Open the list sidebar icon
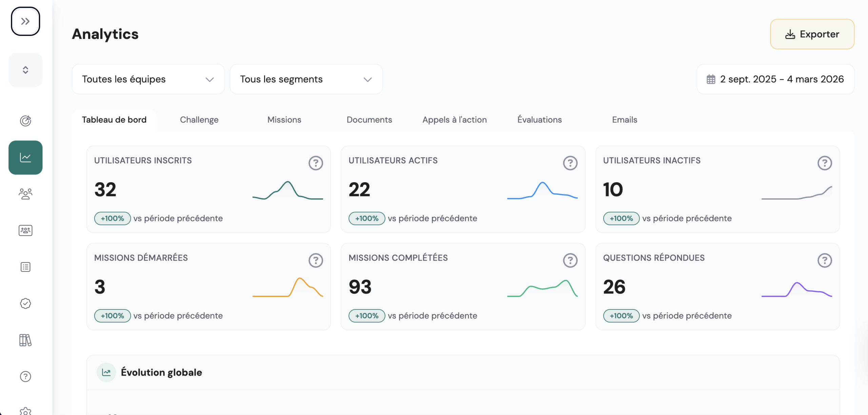 [x=25, y=267]
